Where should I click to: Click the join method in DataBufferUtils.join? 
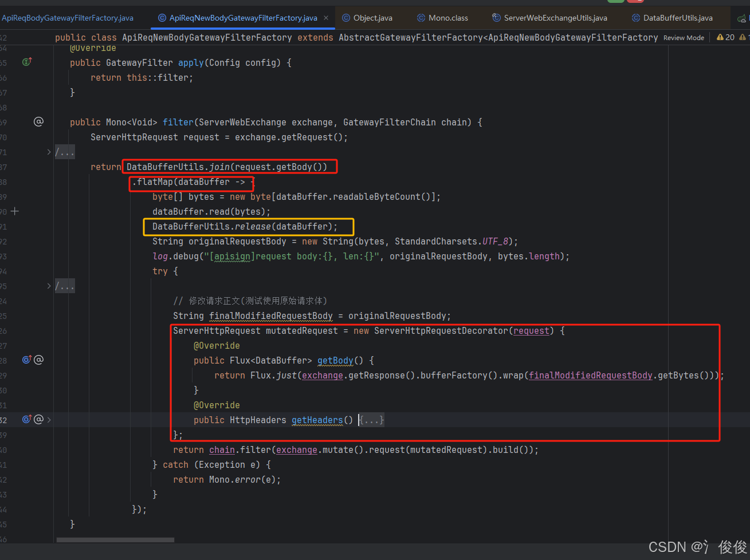[x=219, y=167]
